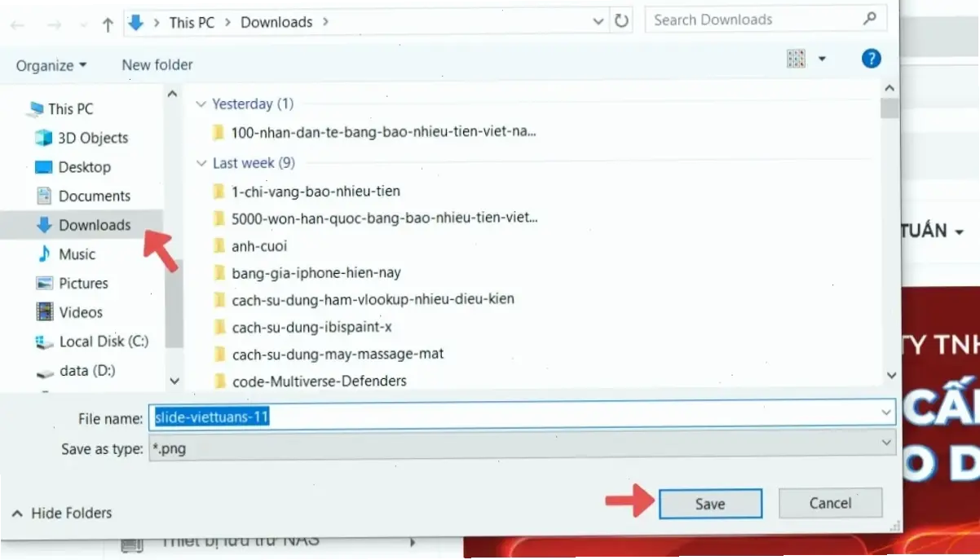This screenshot has height=560, width=980.
Task: Open the anh-cuoi folder
Action: 258,245
